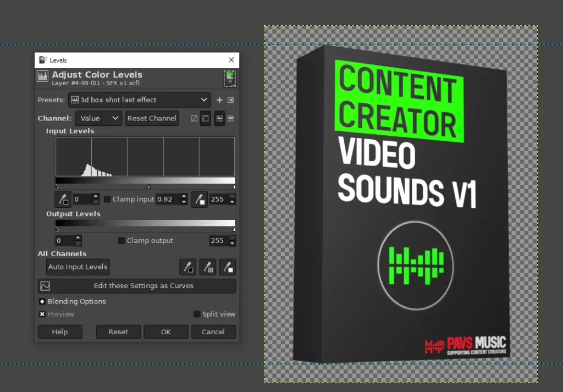563x392 pixels.
Task: Open the Presets dropdown list
Action: point(139,100)
